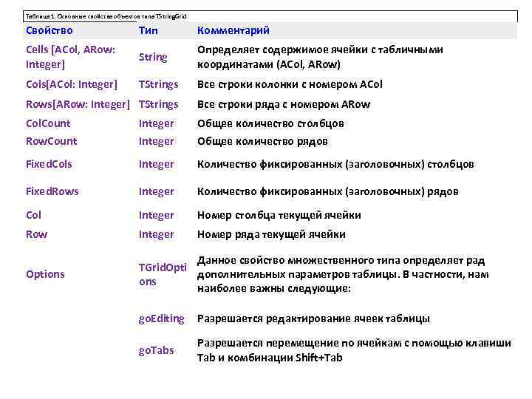Select the 'ColCount' property
The height and width of the screenshot is (399, 532).
pos(48,123)
